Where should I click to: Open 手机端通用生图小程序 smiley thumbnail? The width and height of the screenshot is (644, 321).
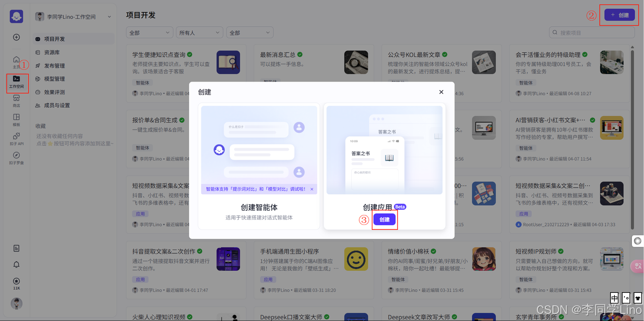(x=356, y=259)
